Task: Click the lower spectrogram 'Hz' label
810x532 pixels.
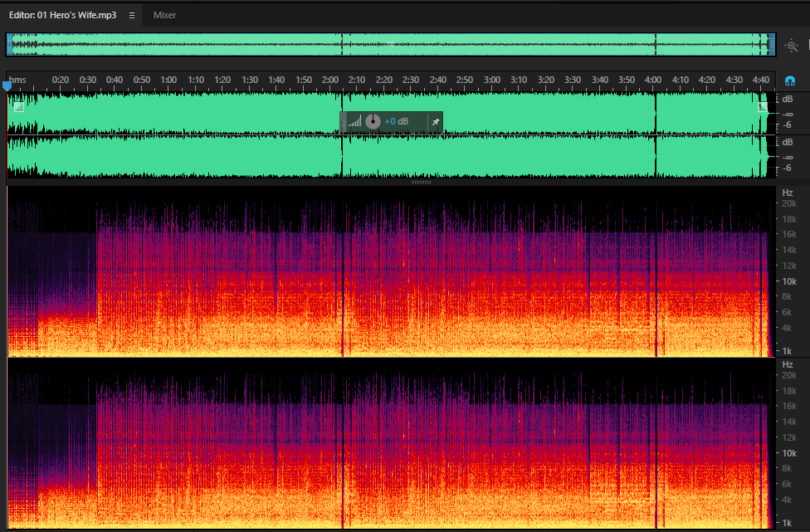Action: [x=788, y=364]
